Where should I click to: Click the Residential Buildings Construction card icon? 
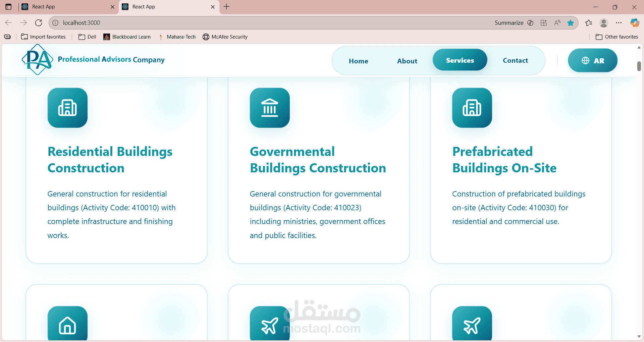(x=67, y=108)
